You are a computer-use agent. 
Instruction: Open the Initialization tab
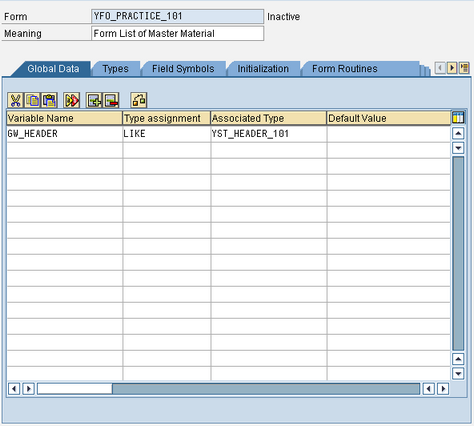pos(263,69)
